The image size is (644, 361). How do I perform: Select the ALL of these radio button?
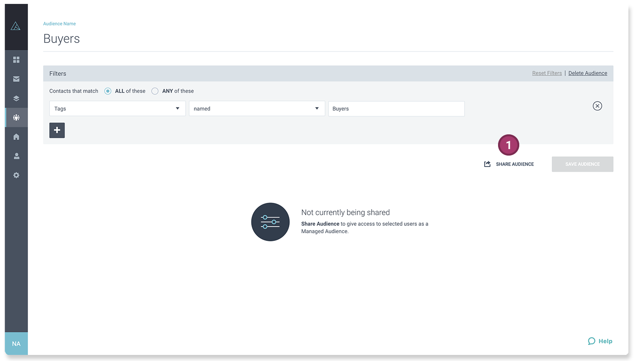(x=108, y=91)
